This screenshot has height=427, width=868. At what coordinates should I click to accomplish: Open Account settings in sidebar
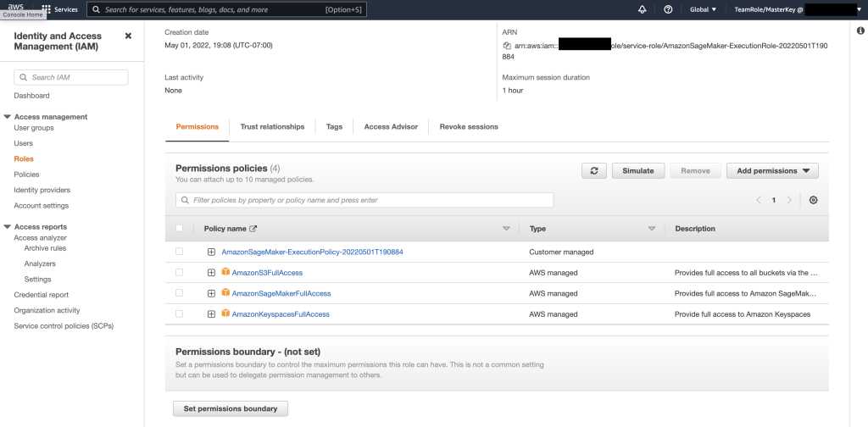42,205
